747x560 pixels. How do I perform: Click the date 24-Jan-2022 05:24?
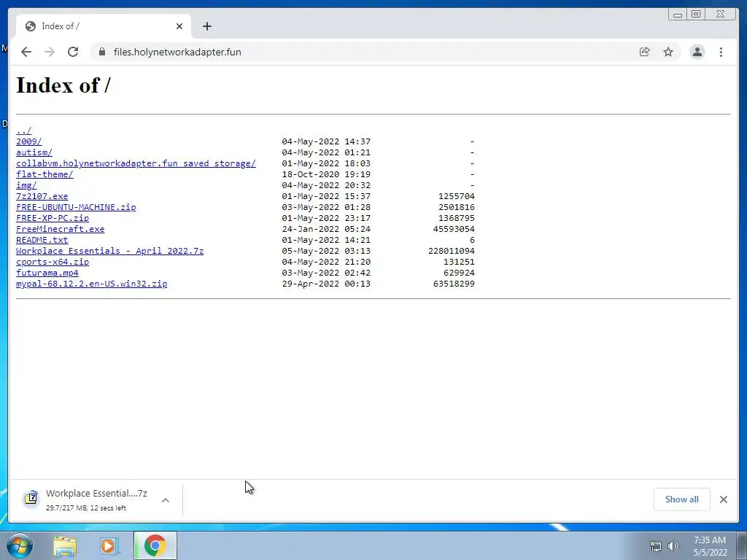(326, 229)
